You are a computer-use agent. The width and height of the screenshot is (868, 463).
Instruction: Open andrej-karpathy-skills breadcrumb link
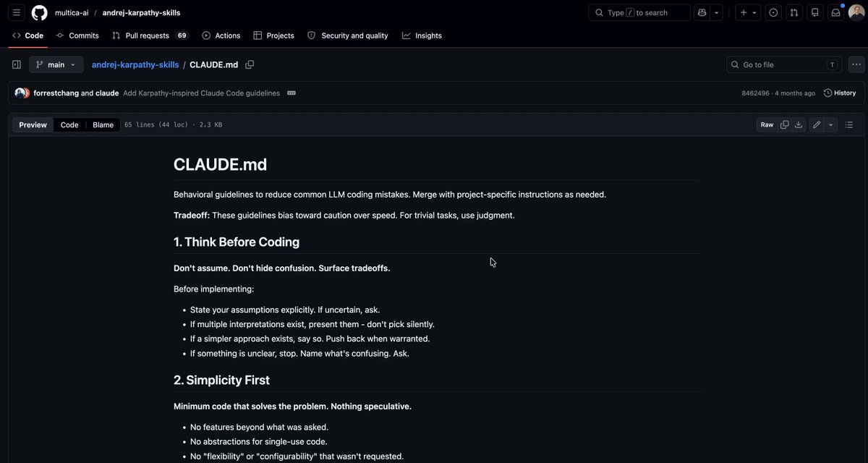(135, 64)
